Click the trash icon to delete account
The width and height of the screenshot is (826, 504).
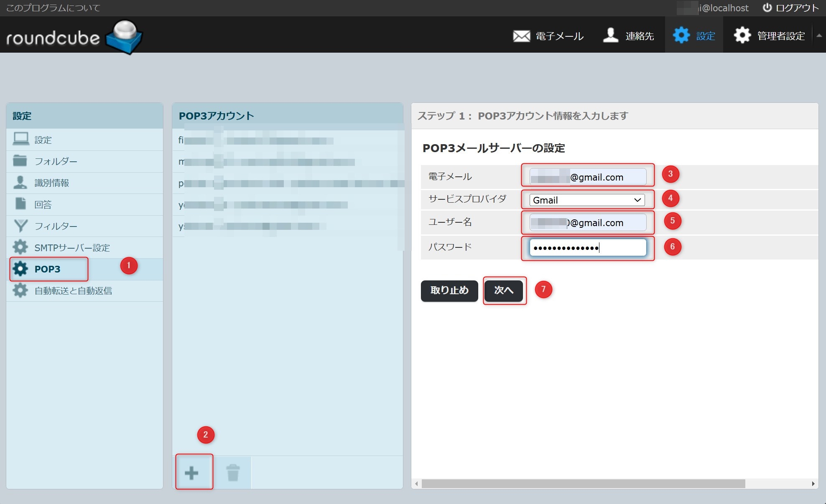coord(233,473)
